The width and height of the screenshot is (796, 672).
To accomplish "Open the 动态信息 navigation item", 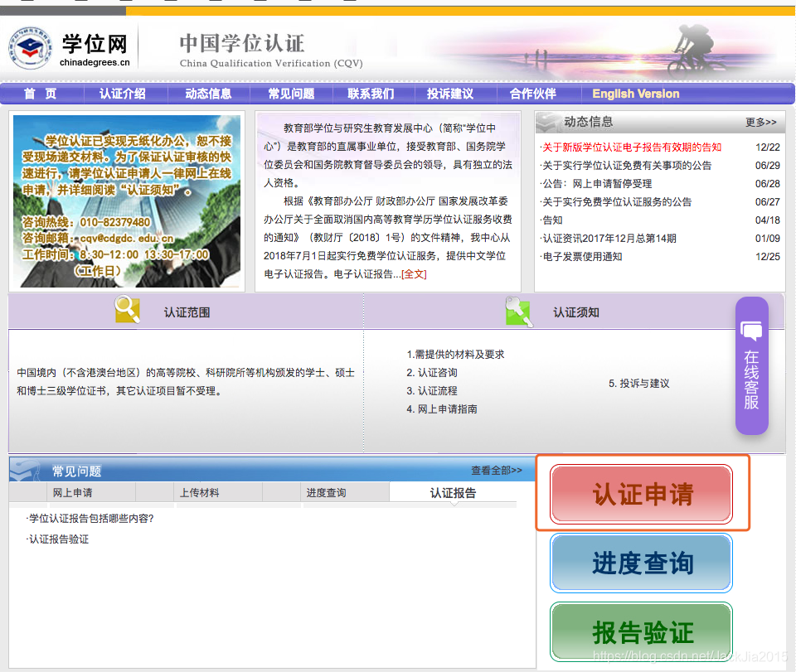I will coord(208,94).
